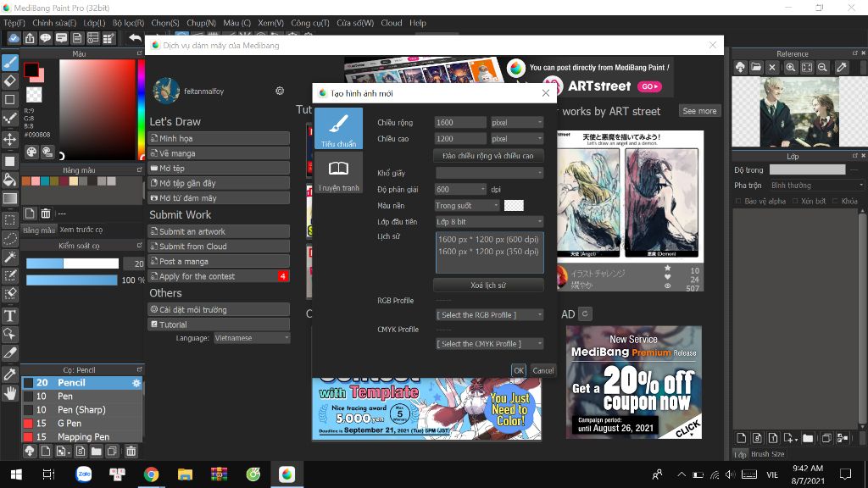868x488 pixels.
Task: Click the Chiều rộng input showing 1600
Action: [460, 122]
